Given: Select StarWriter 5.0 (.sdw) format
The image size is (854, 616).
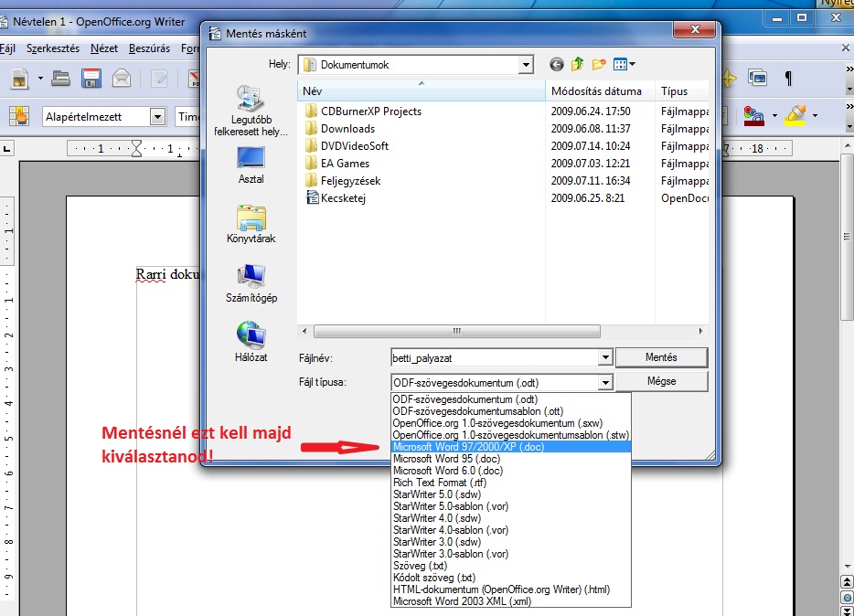Looking at the screenshot, I should tap(511, 494).
